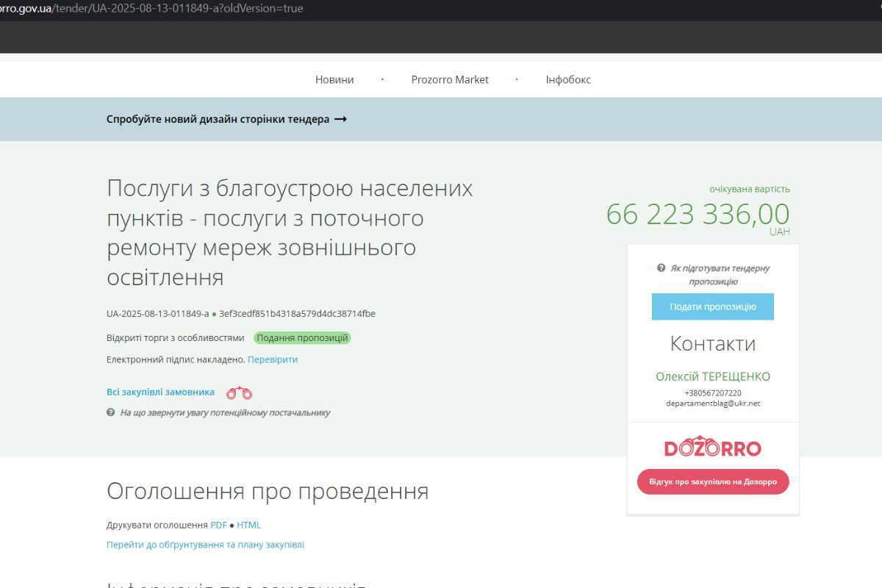Open the Перевірити signature verification link
The height and width of the screenshot is (588, 882).
click(x=273, y=359)
